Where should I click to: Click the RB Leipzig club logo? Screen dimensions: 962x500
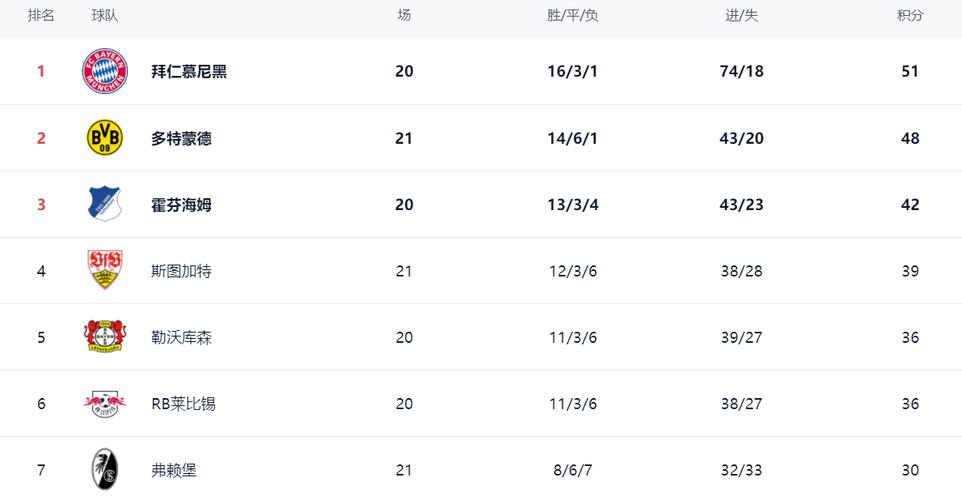(x=105, y=404)
